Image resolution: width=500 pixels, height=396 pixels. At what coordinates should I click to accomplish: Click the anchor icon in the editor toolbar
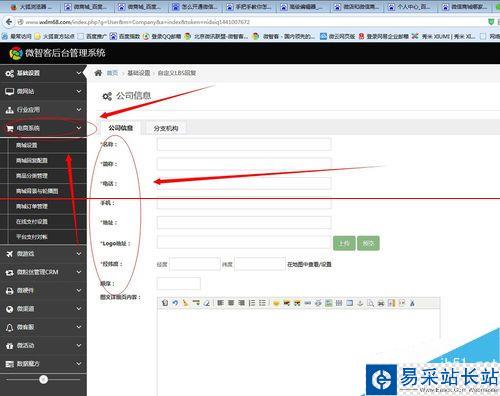pos(360,303)
